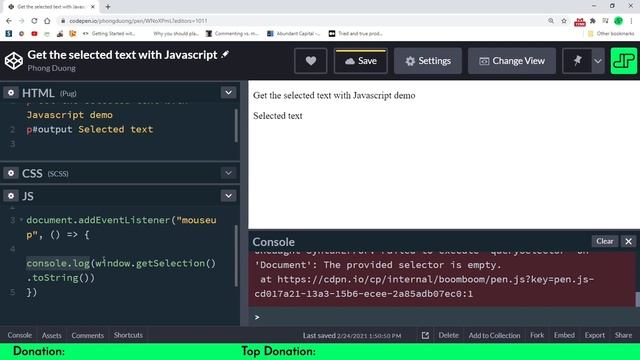Go forward in browser history
Image resolution: width=640 pixels, height=360 pixels.
22,21
